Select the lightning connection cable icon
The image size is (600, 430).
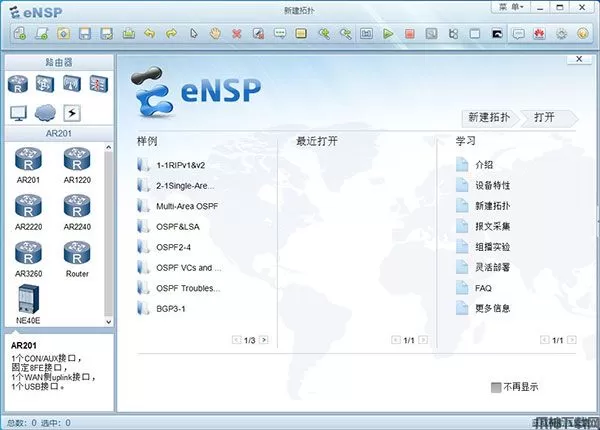pyautogui.click(x=72, y=113)
